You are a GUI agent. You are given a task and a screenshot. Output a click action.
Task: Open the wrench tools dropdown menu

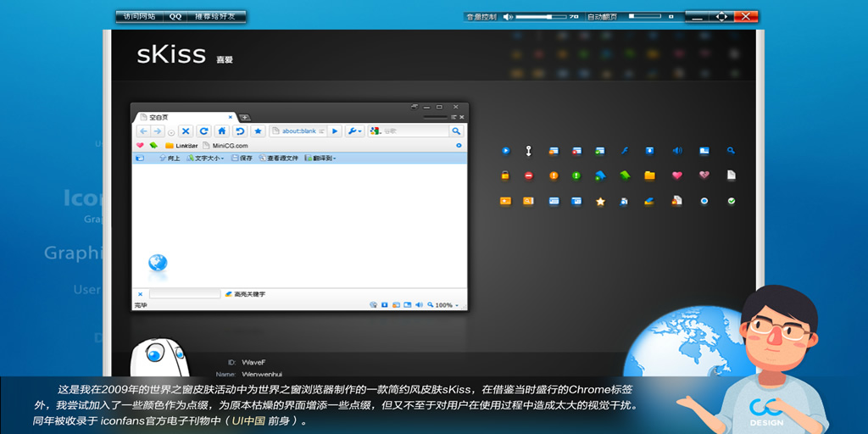coord(354,131)
